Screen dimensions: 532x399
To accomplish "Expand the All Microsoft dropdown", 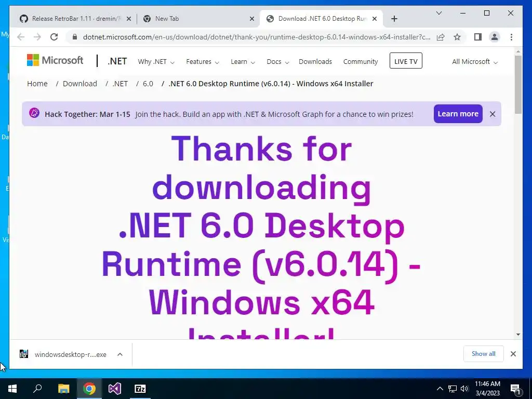I will point(475,62).
